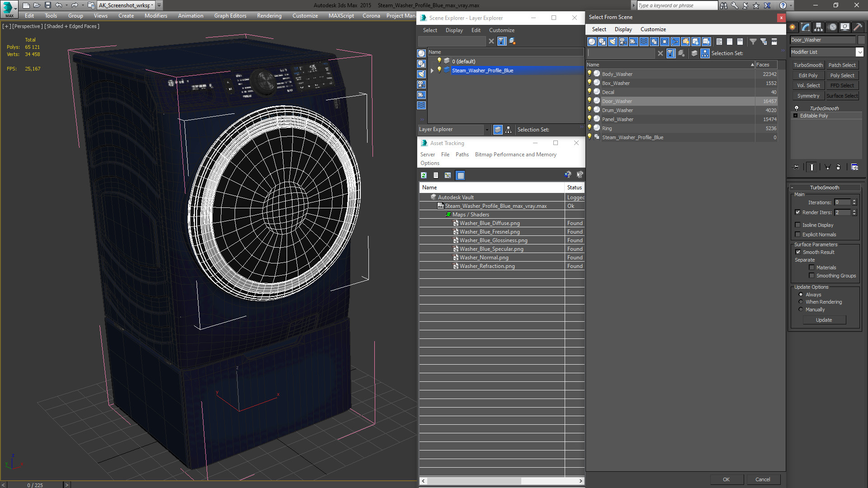Sort by Name column header in Select From Scene
868x488 pixels.
670,65
